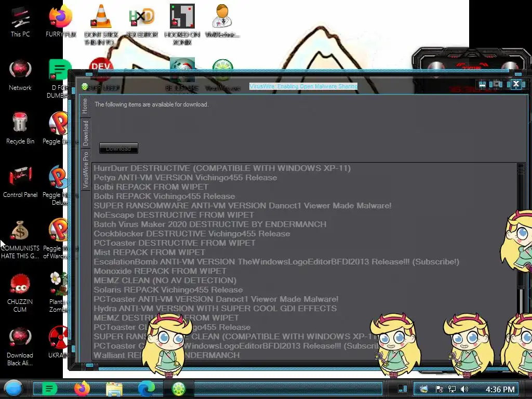Image resolution: width=532 pixels, height=399 pixels.
Task: Click the taskbar clock showing 4:36 PM
Action: (500, 389)
